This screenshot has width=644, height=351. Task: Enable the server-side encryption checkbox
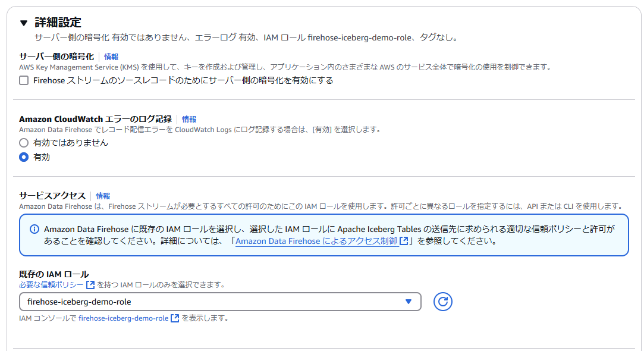[24, 80]
